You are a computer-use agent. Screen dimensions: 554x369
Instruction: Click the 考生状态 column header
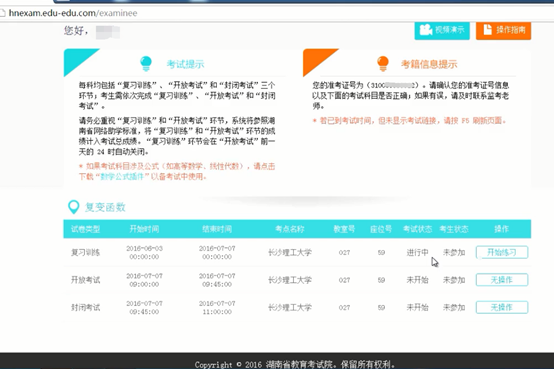coord(454,229)
